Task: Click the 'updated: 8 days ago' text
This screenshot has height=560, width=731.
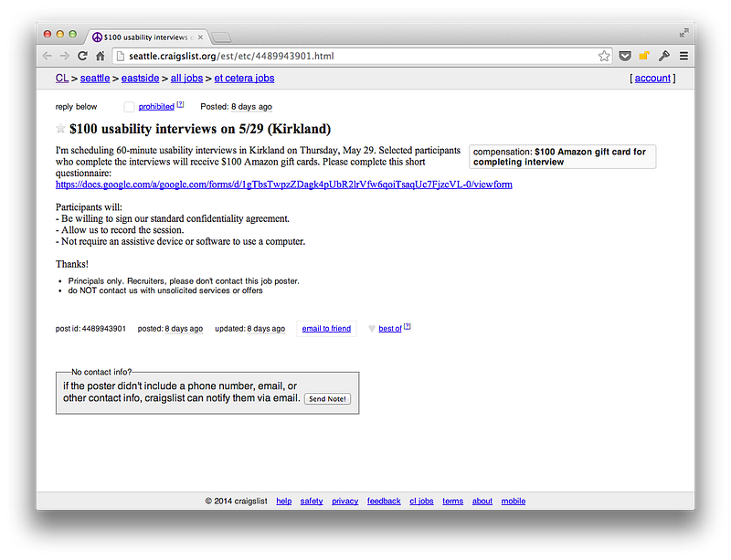Action: click(x=249, y=329)
